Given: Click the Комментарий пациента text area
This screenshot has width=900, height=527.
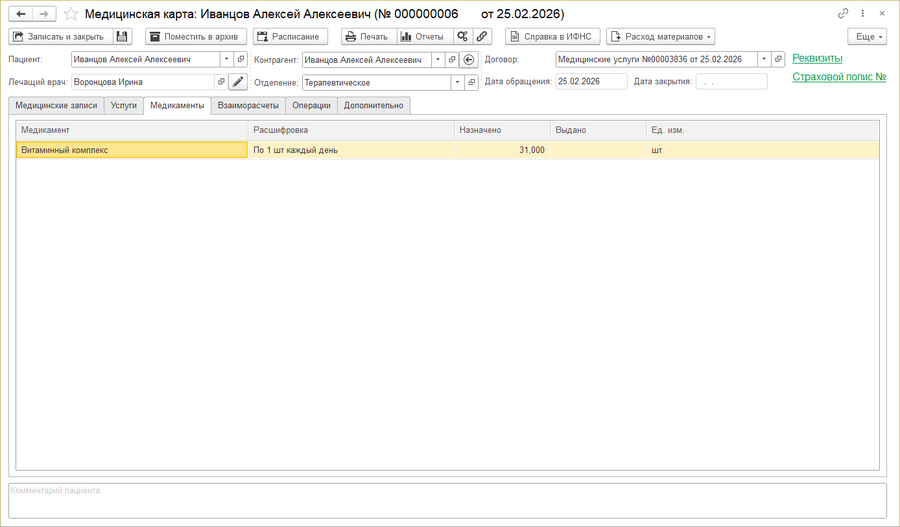Looking at the screenshot, I should (448, 501).
